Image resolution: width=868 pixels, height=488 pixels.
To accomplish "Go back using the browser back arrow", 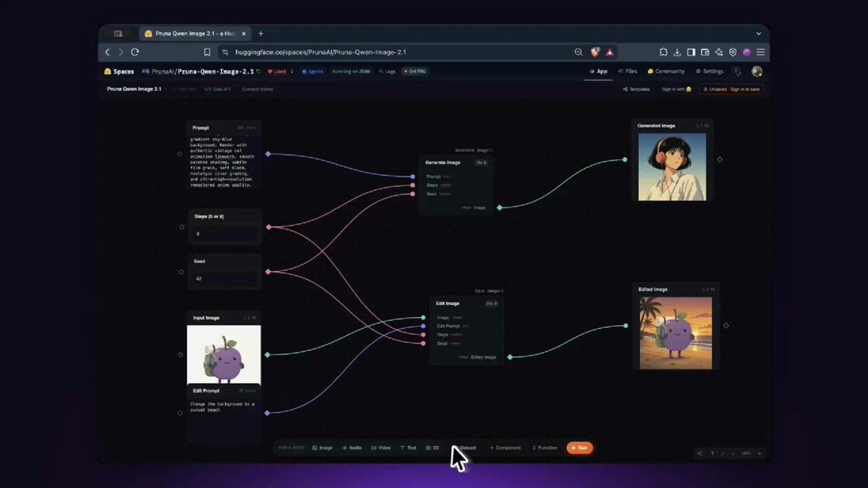I will [x=107, y=52].
